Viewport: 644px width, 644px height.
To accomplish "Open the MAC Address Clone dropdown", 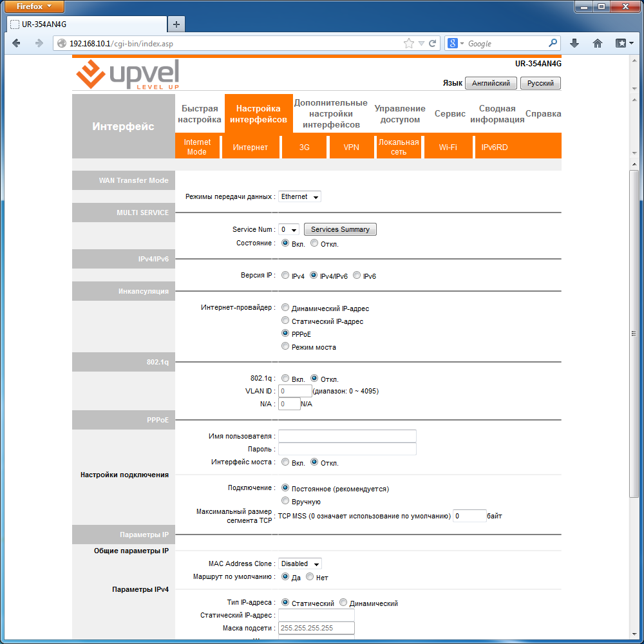I will [300, 564].
